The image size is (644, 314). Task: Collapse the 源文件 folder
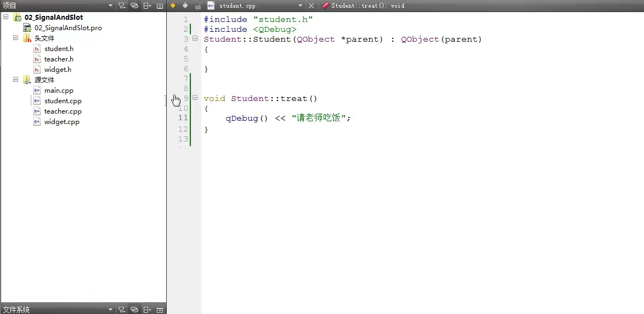[15, 79]
